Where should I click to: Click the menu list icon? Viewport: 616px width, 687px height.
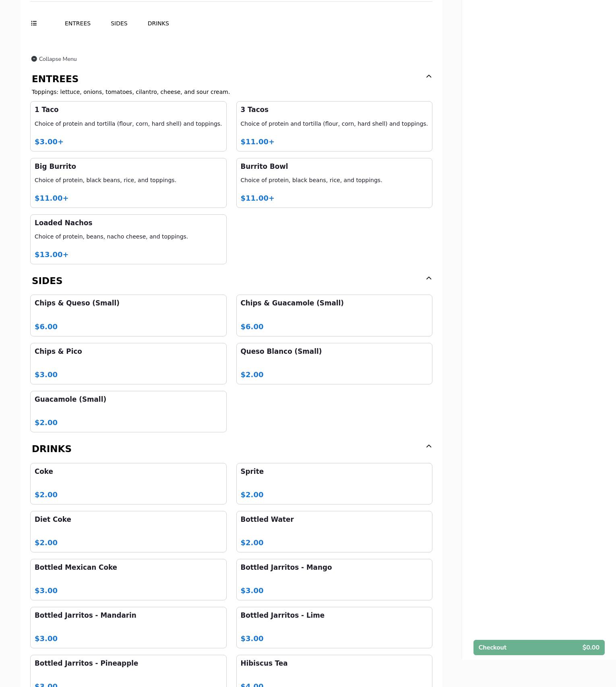[x=34, y=23]
